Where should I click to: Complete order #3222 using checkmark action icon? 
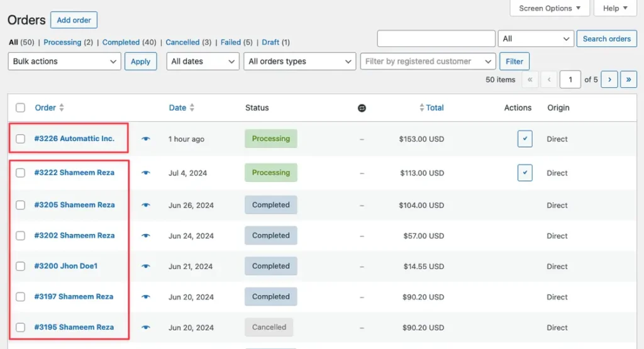click(x=525, y=173)
